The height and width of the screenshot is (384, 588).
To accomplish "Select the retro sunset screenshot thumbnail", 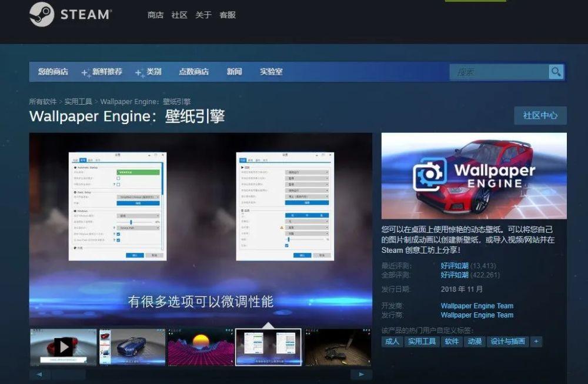I will point(201,347).
